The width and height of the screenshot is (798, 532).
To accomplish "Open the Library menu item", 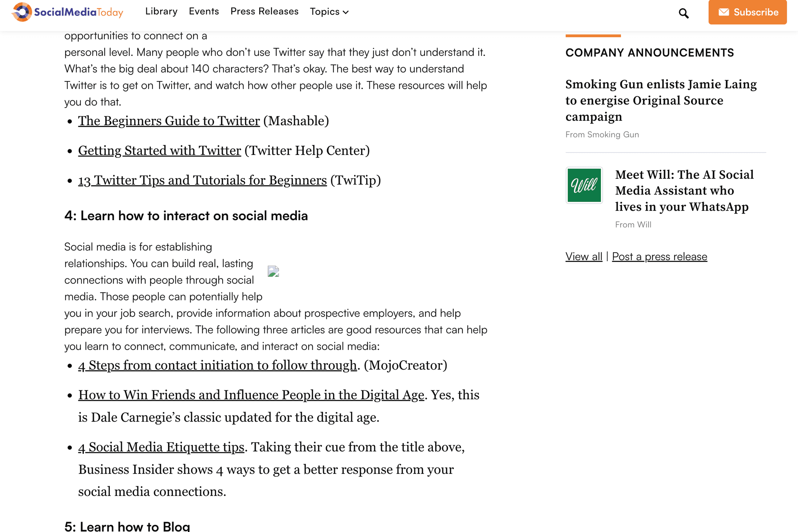I will (x=161, y=11).
